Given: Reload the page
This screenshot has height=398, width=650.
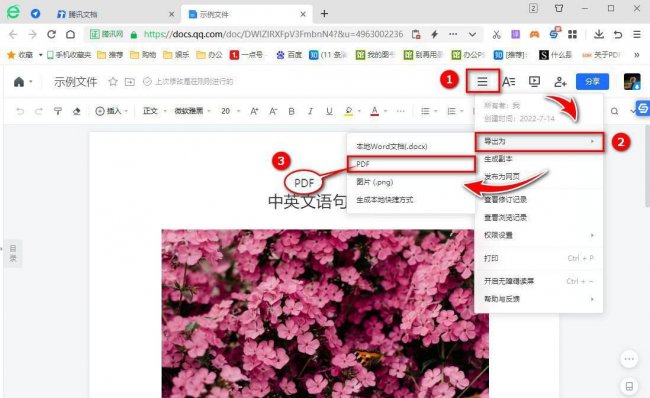Looking at the screenshot, I should coord(51,34).
